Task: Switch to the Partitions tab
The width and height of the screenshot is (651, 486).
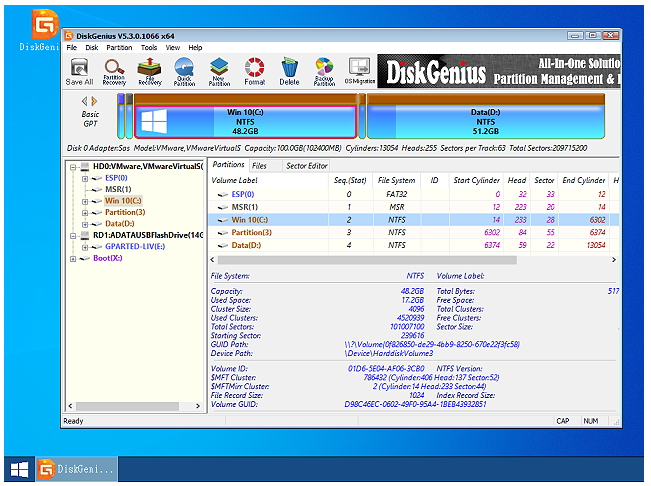Action: pos(228,165)
